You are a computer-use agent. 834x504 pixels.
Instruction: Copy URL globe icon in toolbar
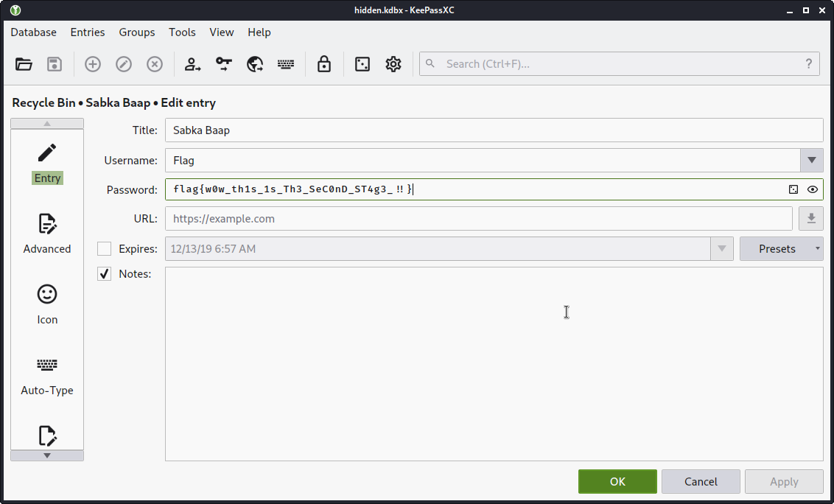(x=255, y=64)
